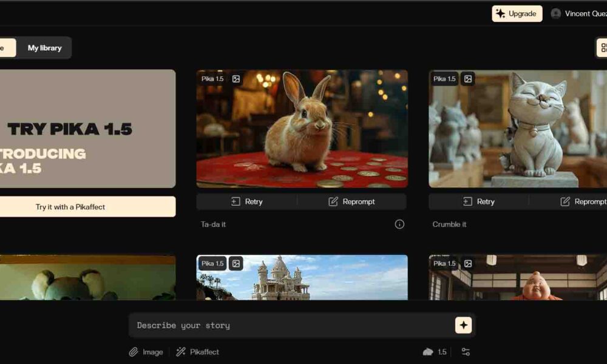Viewport: 607px width, 364px height.
Task: Show info for the Ta-da it video
Action: click(x=399, y=224)
